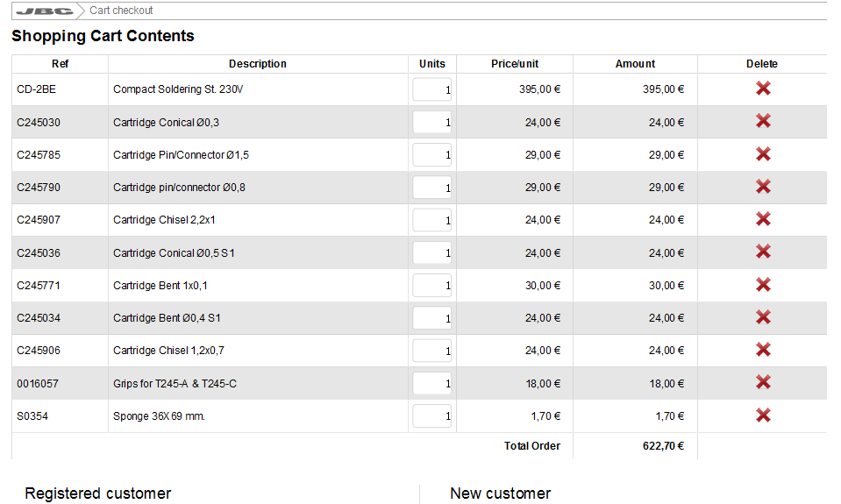Remove Cartridge Bent Ø0,4 S1 item
This screenshot has height=504, width=841.
[x=763, y=317]
